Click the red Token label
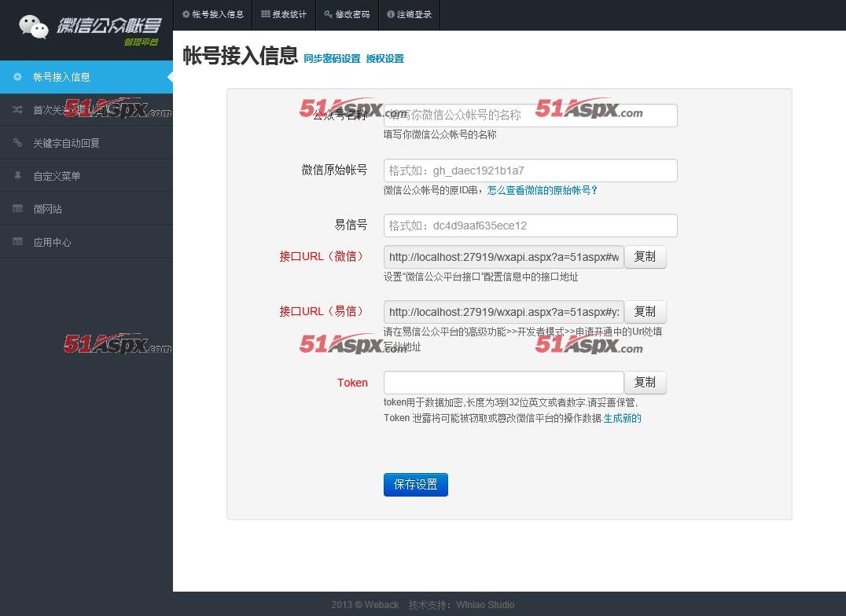 [x=352, y=383]
